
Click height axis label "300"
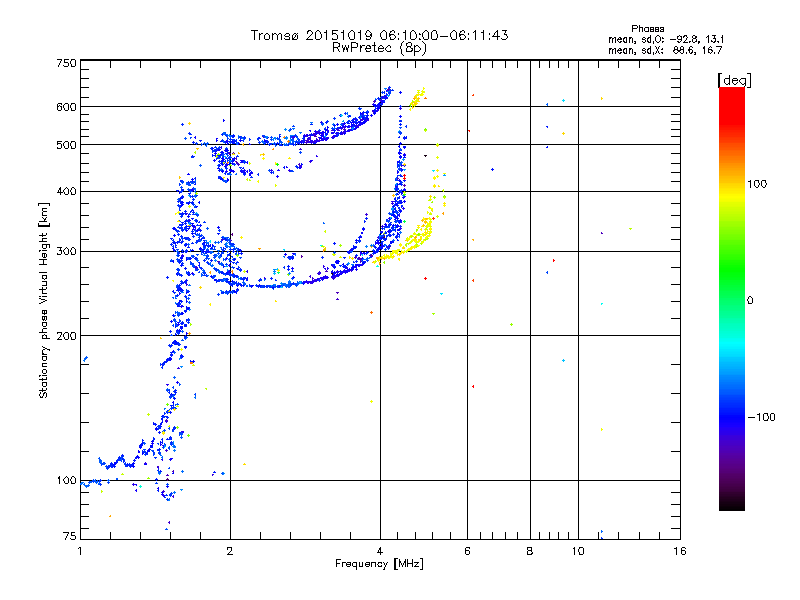coord(66,252)
